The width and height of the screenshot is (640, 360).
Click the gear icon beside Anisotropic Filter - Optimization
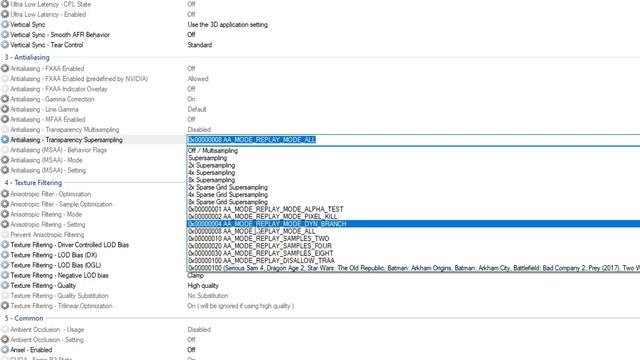coord(5,194)
